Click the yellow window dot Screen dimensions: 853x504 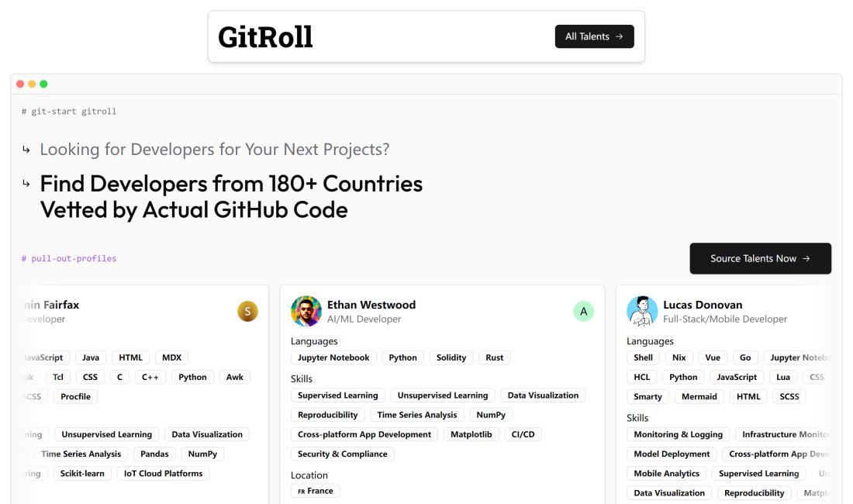(32, 84)
